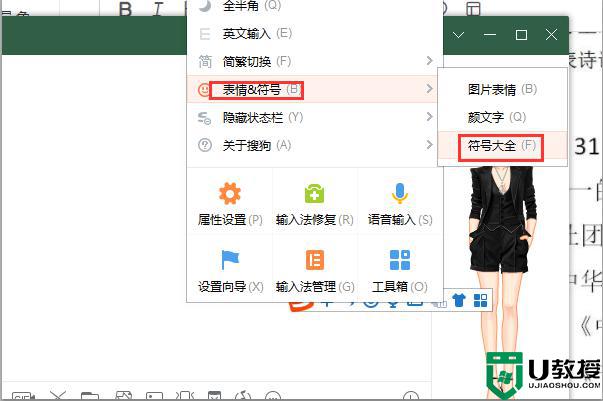
Task: Open 工具箱 grid icon
Action: pos(400,260)
